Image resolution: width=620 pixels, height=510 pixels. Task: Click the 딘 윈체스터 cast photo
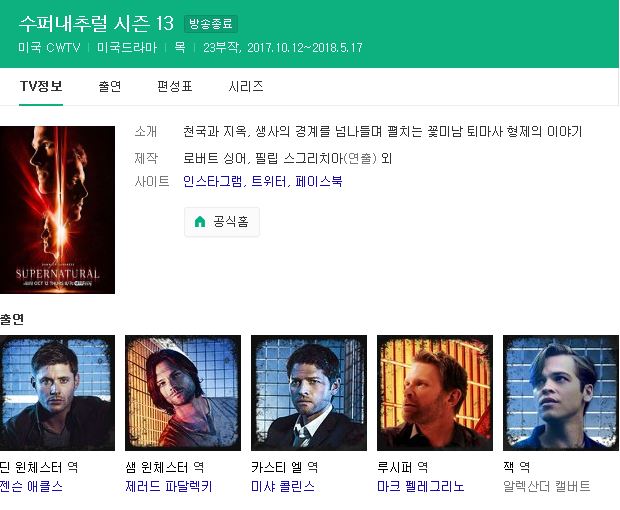pos(57,393)
